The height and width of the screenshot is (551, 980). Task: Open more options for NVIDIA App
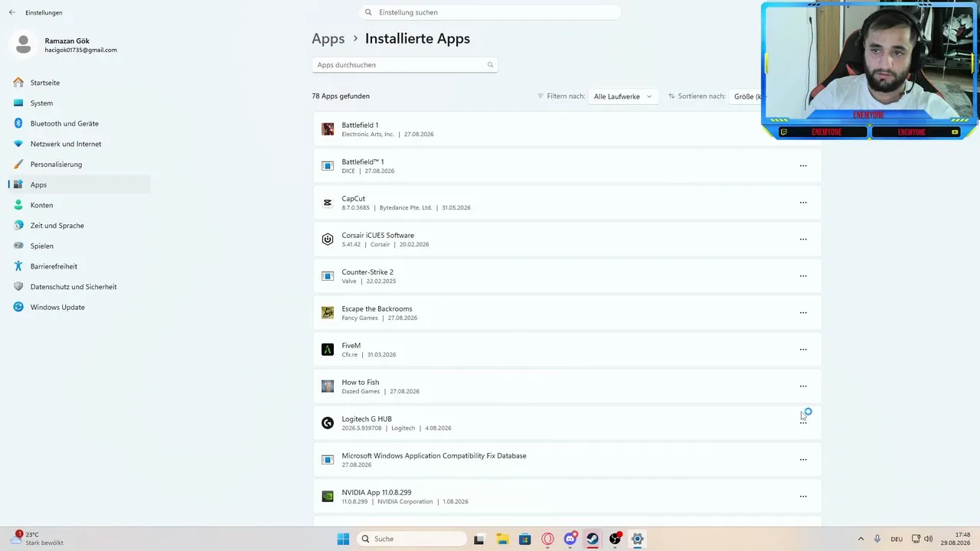(803, 496)
